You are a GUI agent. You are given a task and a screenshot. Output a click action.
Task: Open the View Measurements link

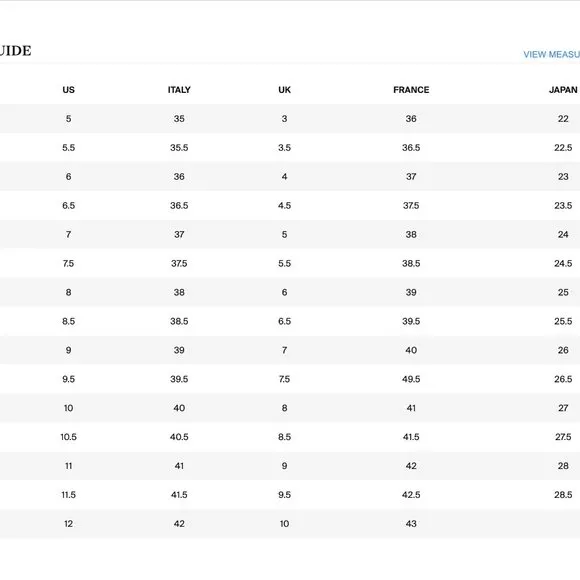click(552, 54)
